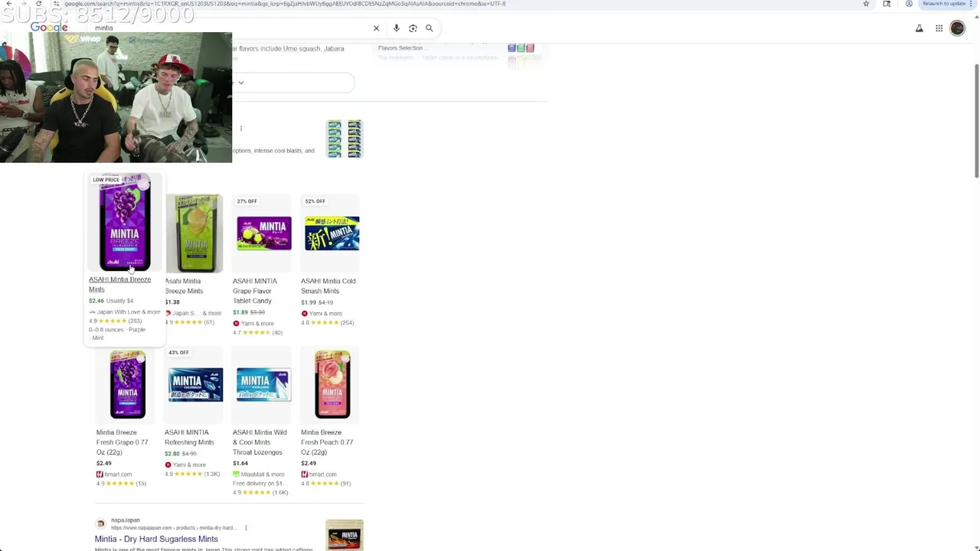Click 'Relaunch to update' button

coord(945,4)
